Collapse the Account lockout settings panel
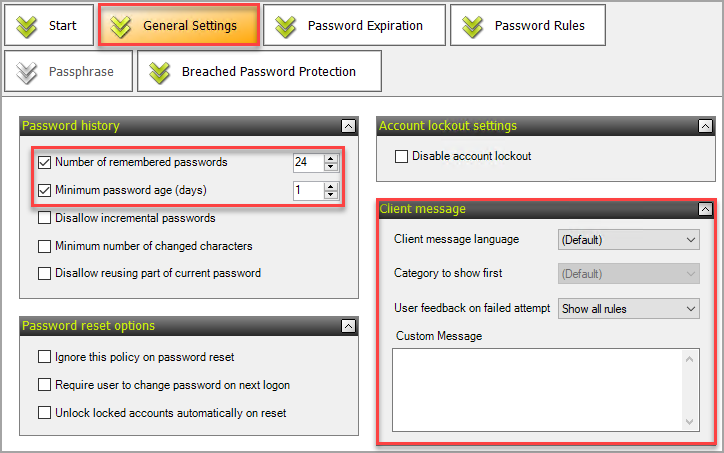 [705, 126]
